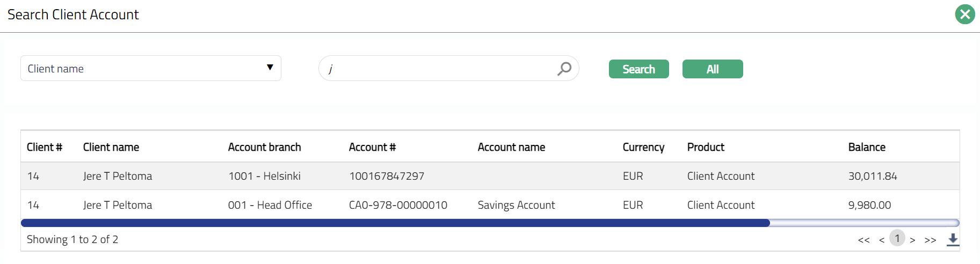Sort by the Account branch column header

[264, 147]
